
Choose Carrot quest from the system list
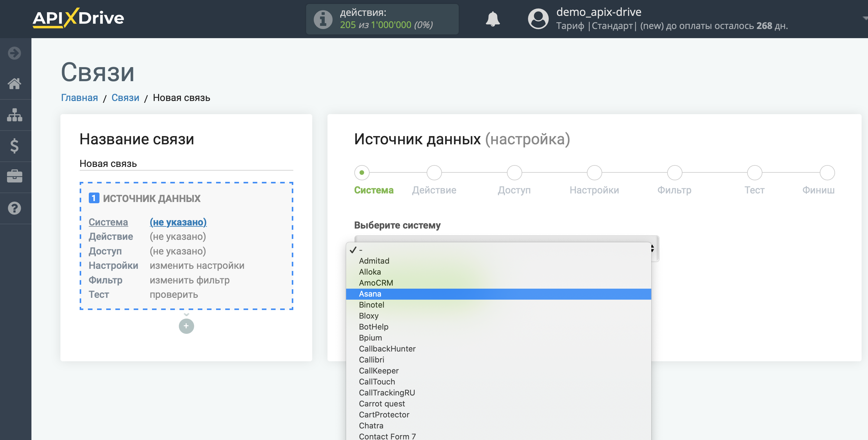[498, 404]
